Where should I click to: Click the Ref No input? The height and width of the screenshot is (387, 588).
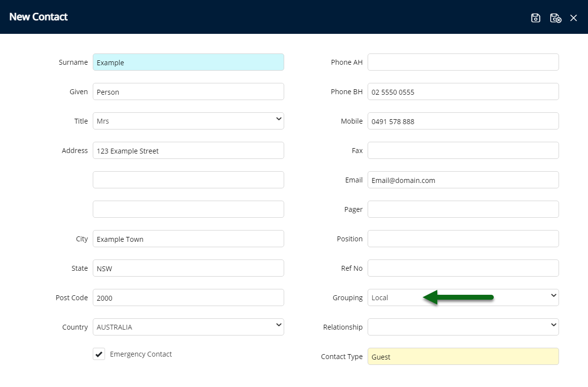pos(463,268)
